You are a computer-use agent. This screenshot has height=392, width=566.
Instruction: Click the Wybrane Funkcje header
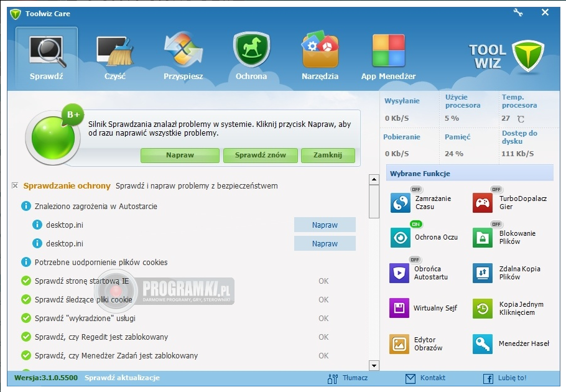coord(470,174)
